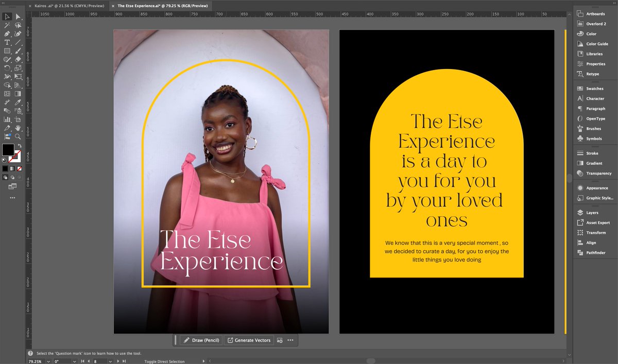Select the Rectangle tool

tap(7, 51)
